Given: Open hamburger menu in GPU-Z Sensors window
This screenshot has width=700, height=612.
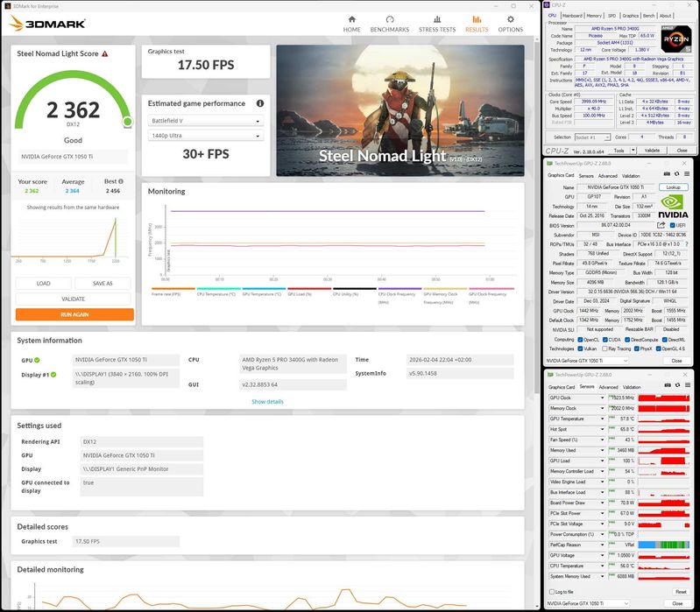Looking at the screenshot, I should pos(686,386).
